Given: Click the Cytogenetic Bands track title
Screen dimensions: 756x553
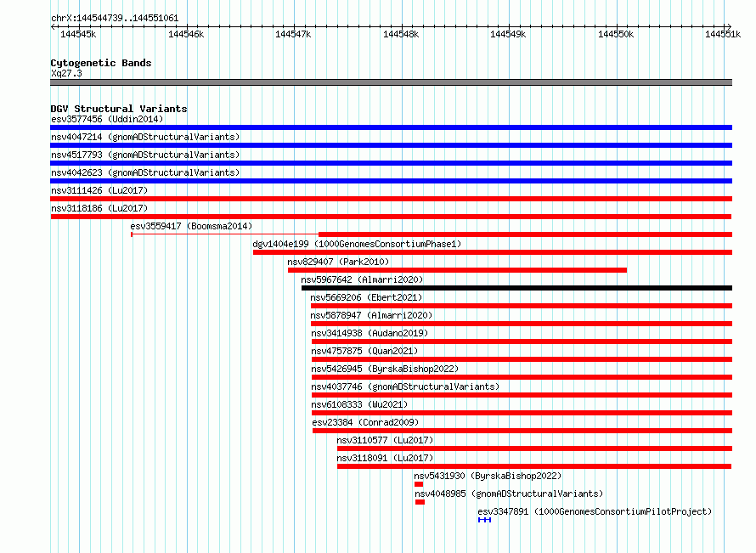Looking at the screenshot, I should [x=101, y=63].
